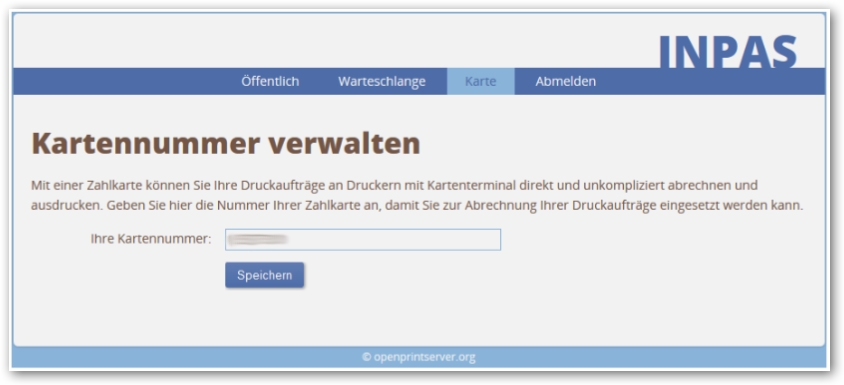Select the Karte tab

pos(481,81)
